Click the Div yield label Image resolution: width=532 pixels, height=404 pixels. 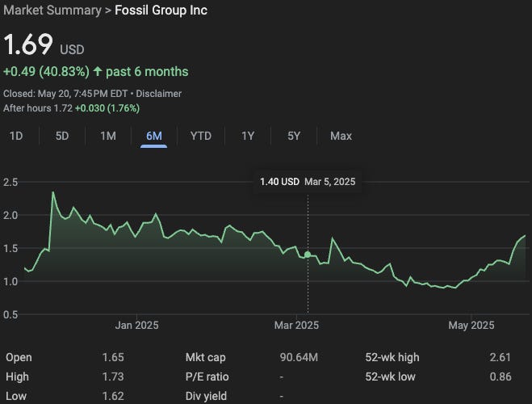click(206, 396)
